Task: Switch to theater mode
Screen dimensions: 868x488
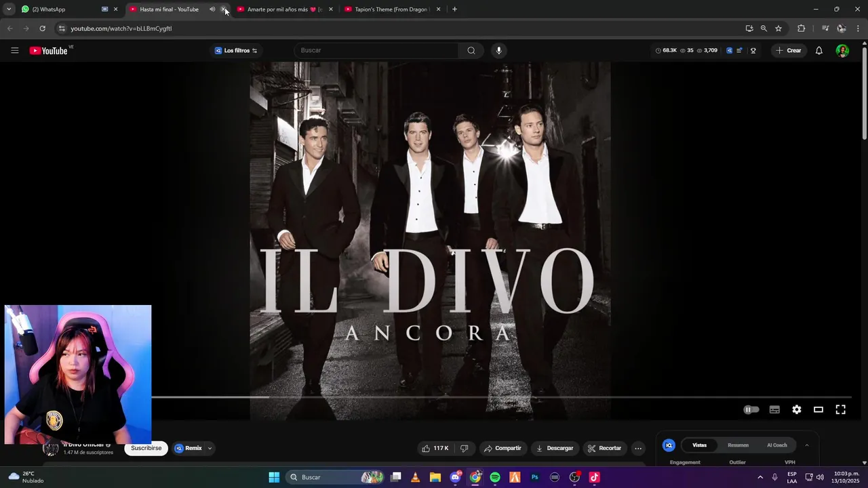Action: pos(818,409)
